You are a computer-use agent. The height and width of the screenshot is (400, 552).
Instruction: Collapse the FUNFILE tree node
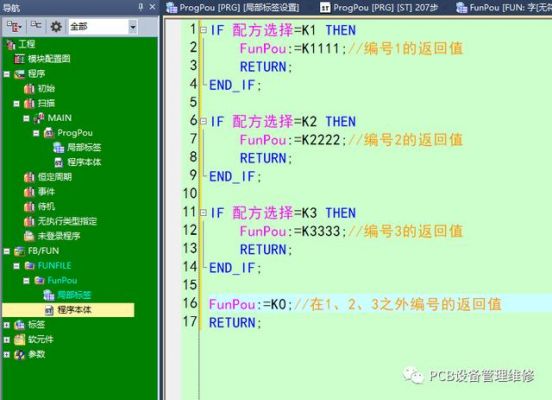(17, 266)
